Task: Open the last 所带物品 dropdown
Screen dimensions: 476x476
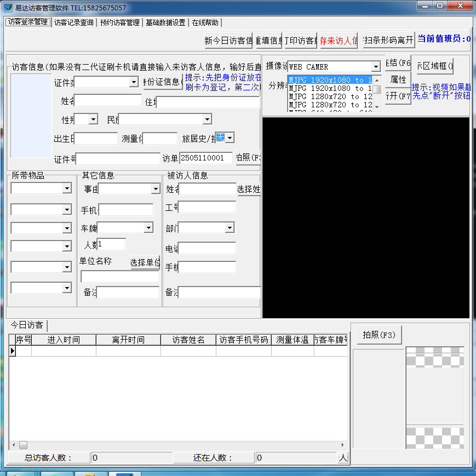Action: pyautogui.click(x=67, y=288)
